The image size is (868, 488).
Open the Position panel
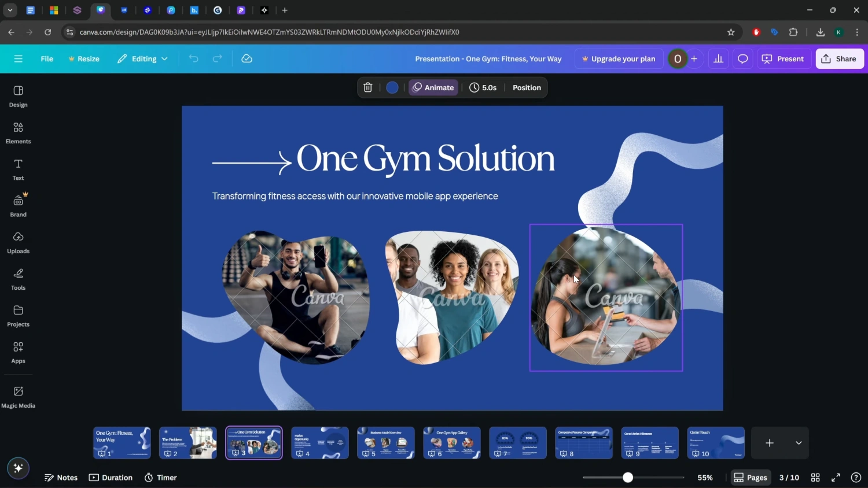click(527, 88)
